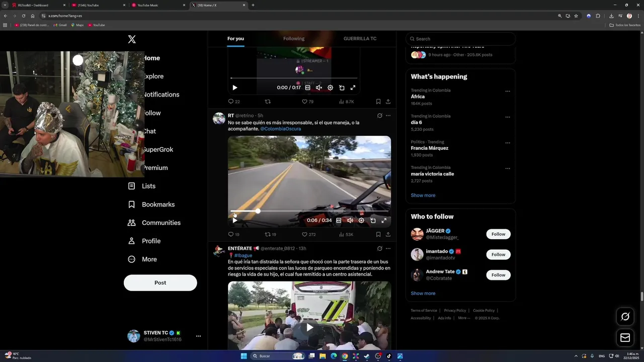Viewport: 644px width, 362px height.
Task: Play the motorcycle video at 0:06 / 0:34
Action: (234, 220)
